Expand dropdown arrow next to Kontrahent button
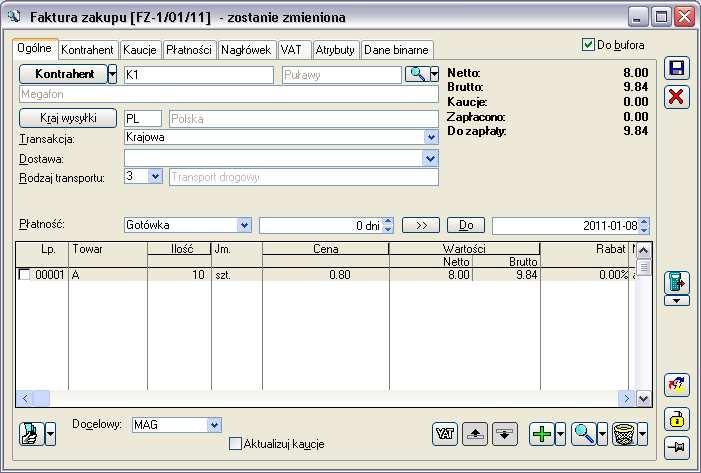Viewport: 701px width, 473px height. coord(112,74)
